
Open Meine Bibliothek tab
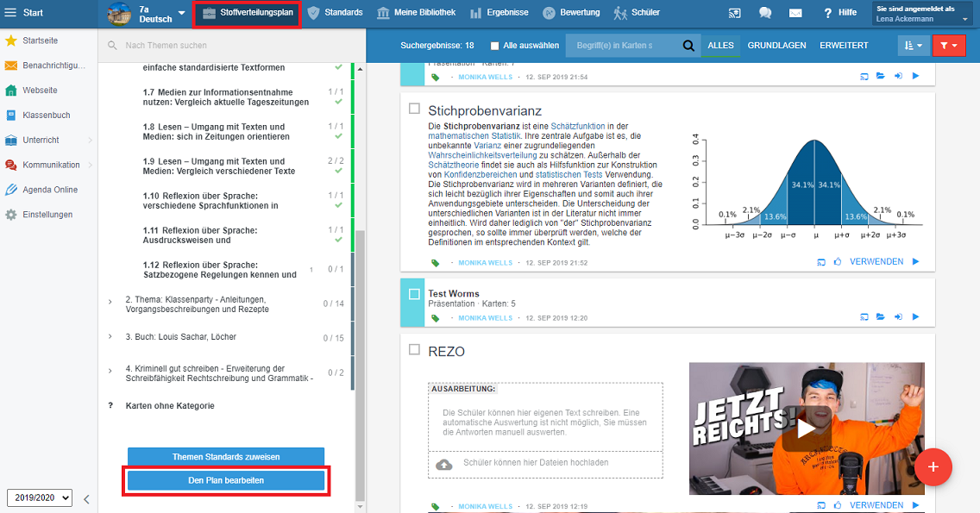pos(417,12)
